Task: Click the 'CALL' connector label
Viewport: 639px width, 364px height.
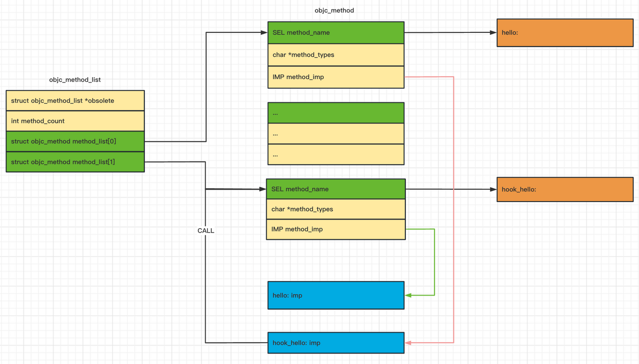Action: point(206,231)
